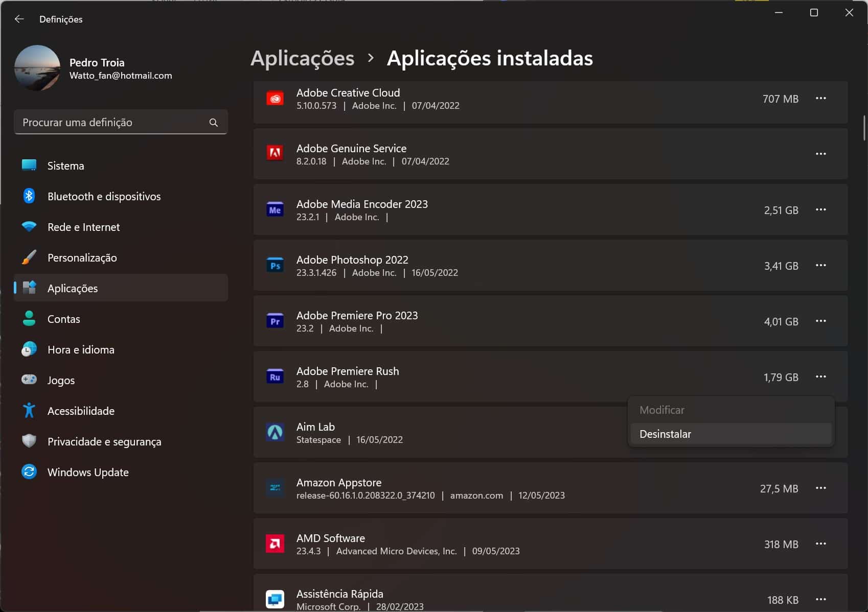Click the AMD Software icon
Screen dimensions: 868x612
(x=275, y=544)
